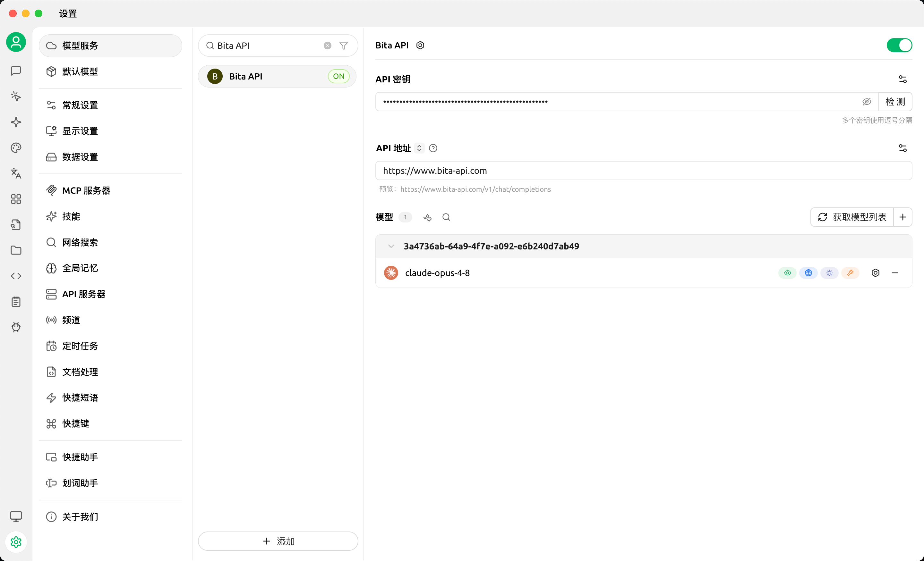Screen dimensions: 924x561
Task: Open the knowledge base search-document icon
Action: click(x=16, y=225)
